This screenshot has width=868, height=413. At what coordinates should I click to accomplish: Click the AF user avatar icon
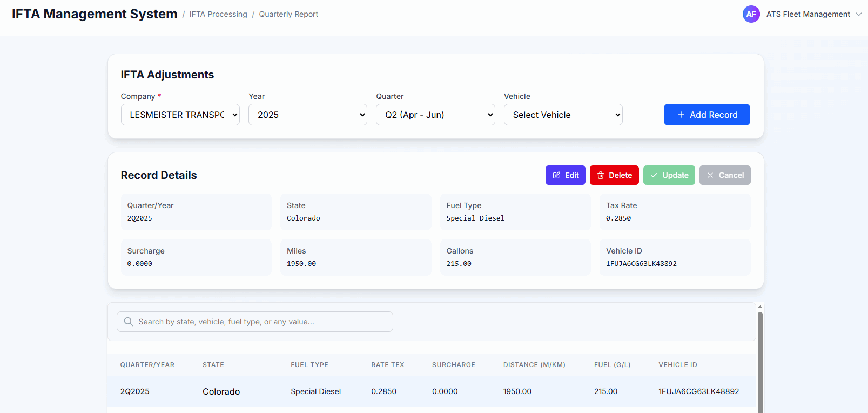751,14
